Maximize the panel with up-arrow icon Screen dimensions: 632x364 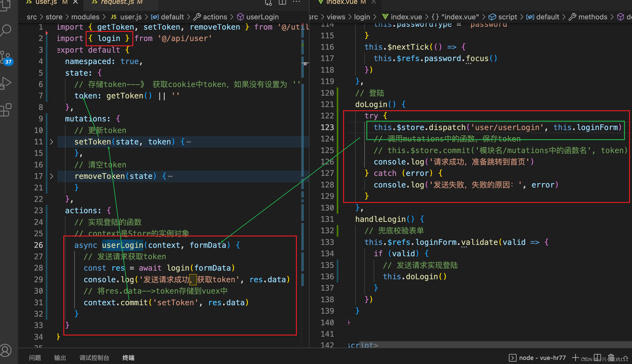[x=626, y=357]
